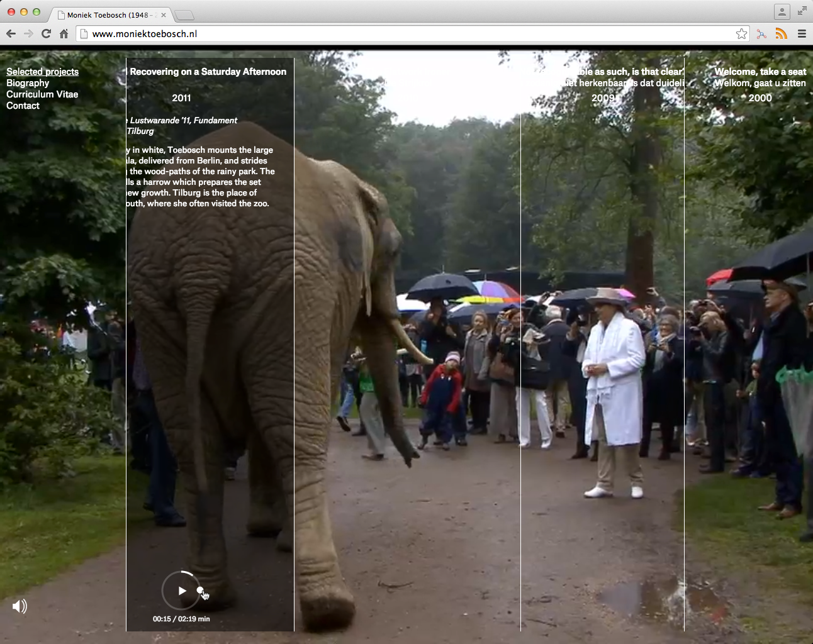Open the Curriculum Vitae page

[42, 94]
